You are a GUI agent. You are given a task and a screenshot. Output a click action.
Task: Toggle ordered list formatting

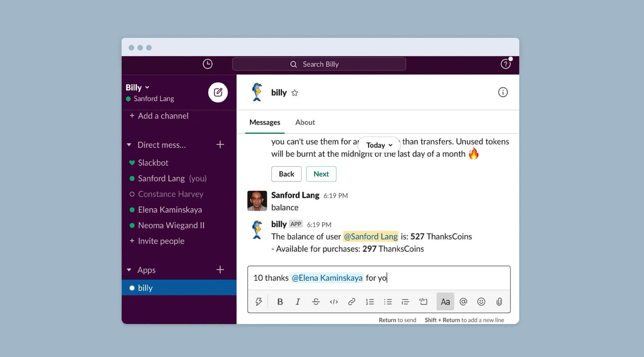[x=370, y=302]
